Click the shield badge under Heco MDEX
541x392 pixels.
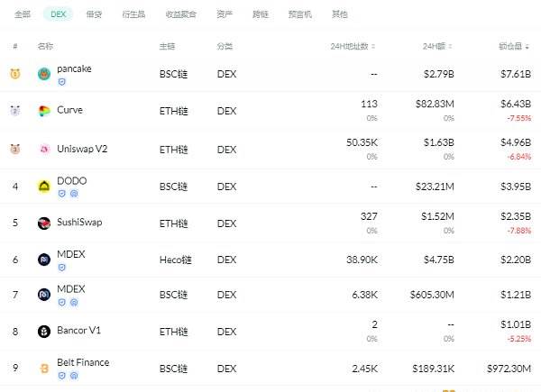(61, 268)
